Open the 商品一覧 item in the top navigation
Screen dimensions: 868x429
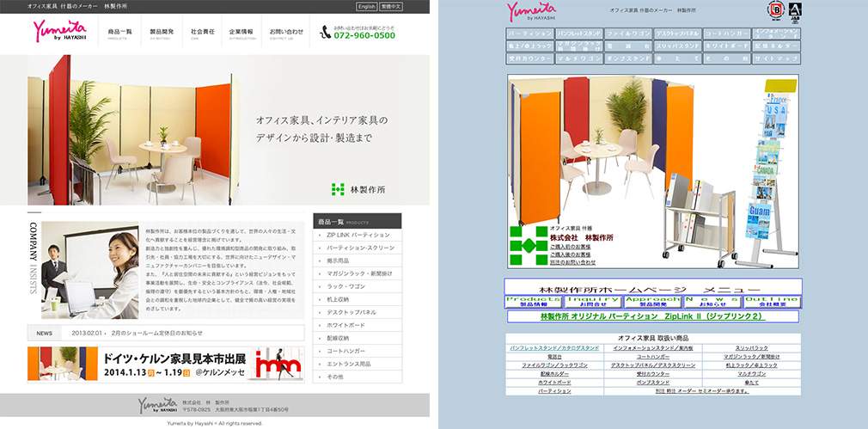(x=120, y=34)
